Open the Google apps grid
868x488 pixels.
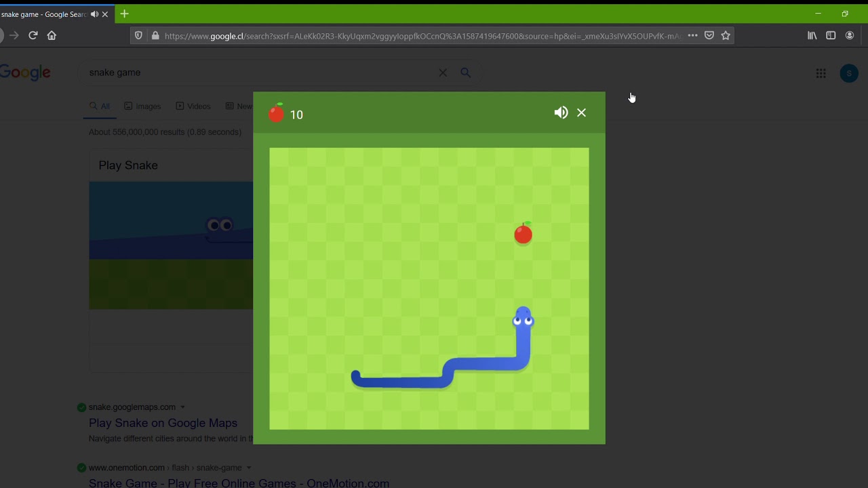(x=821, y=73)
